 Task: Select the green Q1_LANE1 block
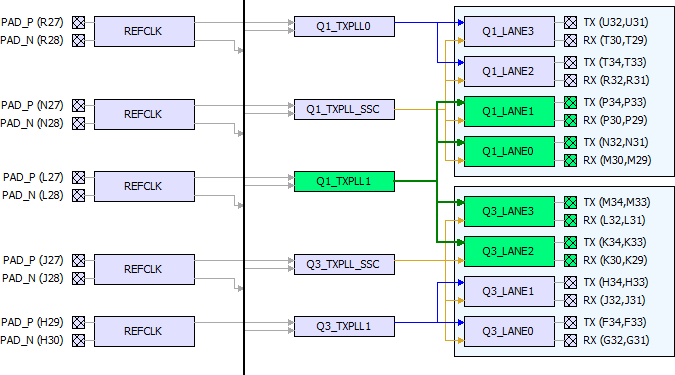click(x=509, y=112)
